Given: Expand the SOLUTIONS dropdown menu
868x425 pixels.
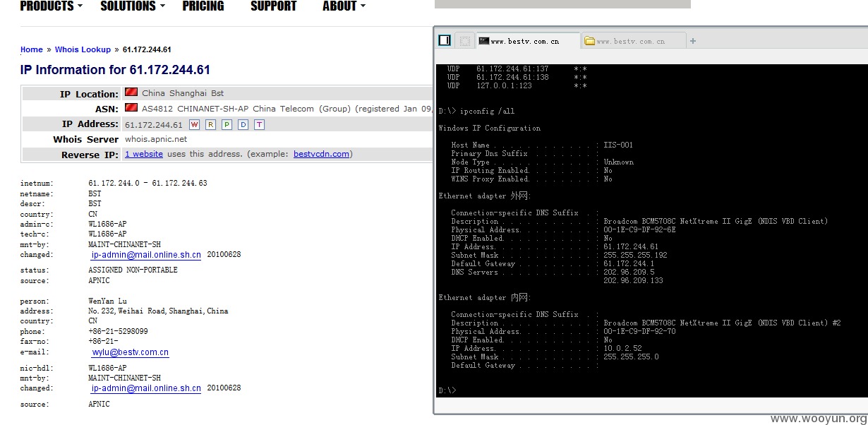Looking at the screenshot, I should coord(133,6).
